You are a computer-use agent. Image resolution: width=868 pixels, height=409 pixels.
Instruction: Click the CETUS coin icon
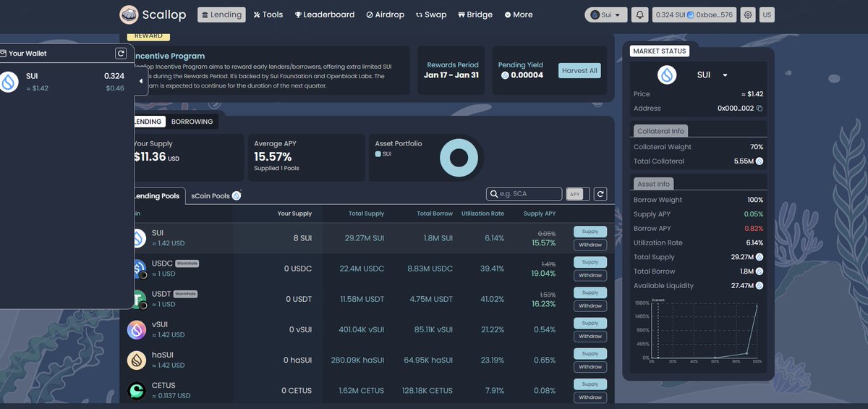point(137,390)
